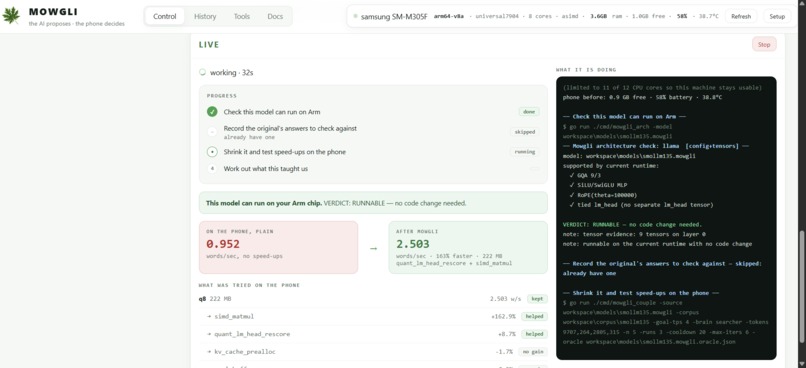The image size is (806, 368).
Task: Click the 'working · 32s' status text
Action: pos(231,72)
